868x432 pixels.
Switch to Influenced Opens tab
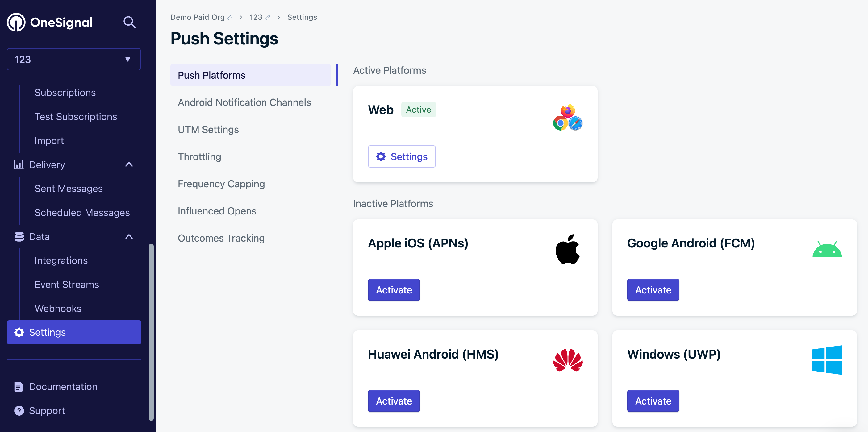coord(217,211)
